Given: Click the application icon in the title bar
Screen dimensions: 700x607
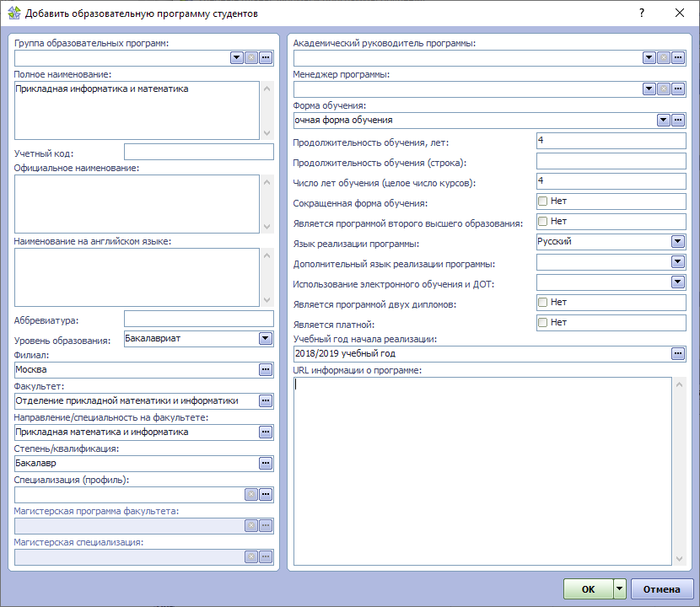Looking at the screenshot, I should pyautogui.click(x=14, y=13).
